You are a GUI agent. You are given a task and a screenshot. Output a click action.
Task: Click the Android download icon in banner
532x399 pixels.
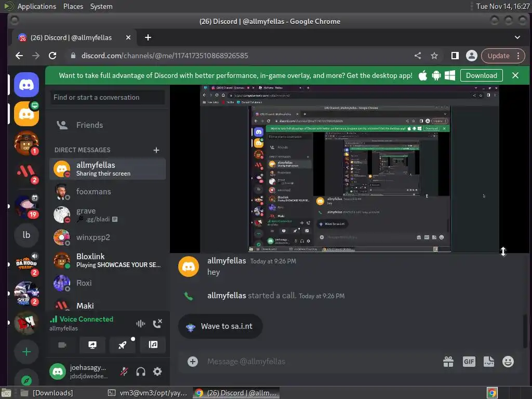pos(436,76)
